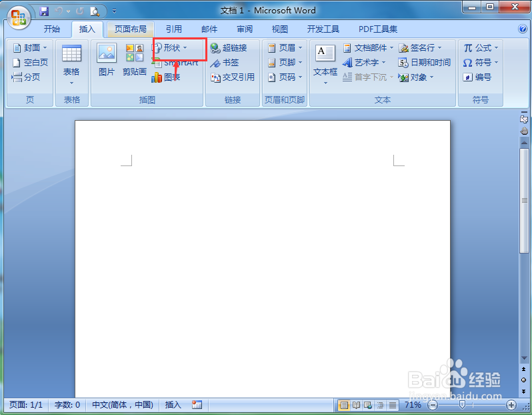532x415 pixels.
Task: Switch to Print Layout view
Action: coord(344,405)
